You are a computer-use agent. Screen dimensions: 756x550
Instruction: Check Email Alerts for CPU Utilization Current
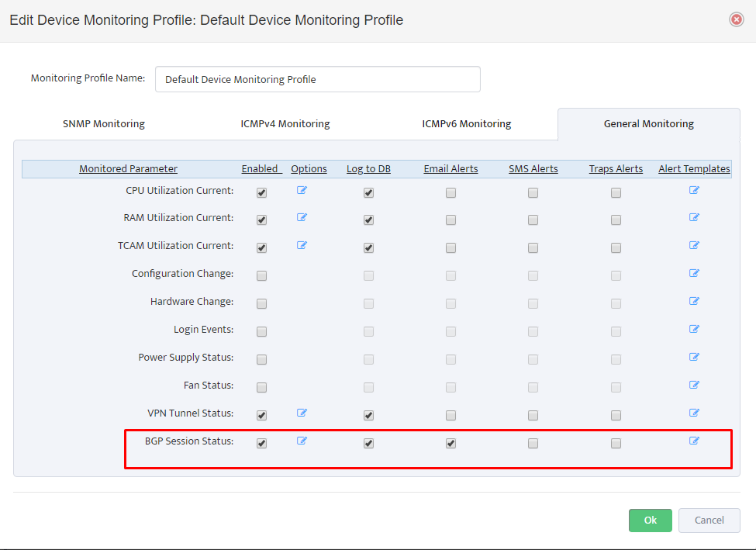point(450,193)
